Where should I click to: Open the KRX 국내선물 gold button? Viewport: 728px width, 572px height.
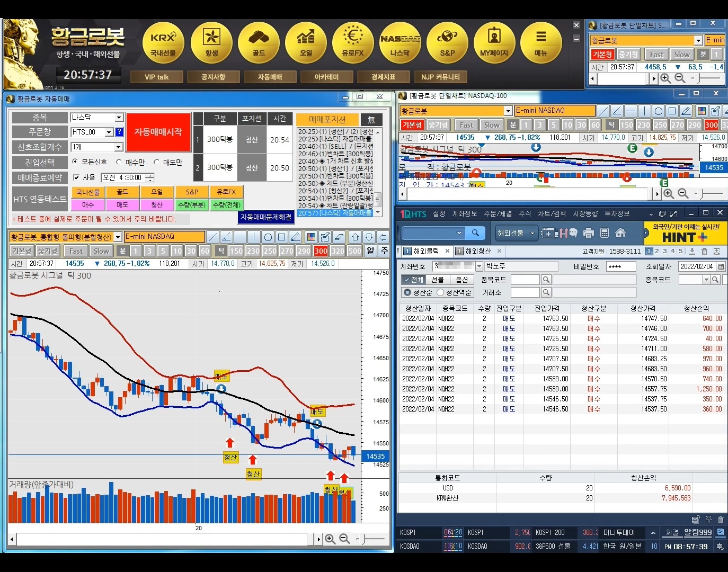pyautogui.click(x=163, y=43)
